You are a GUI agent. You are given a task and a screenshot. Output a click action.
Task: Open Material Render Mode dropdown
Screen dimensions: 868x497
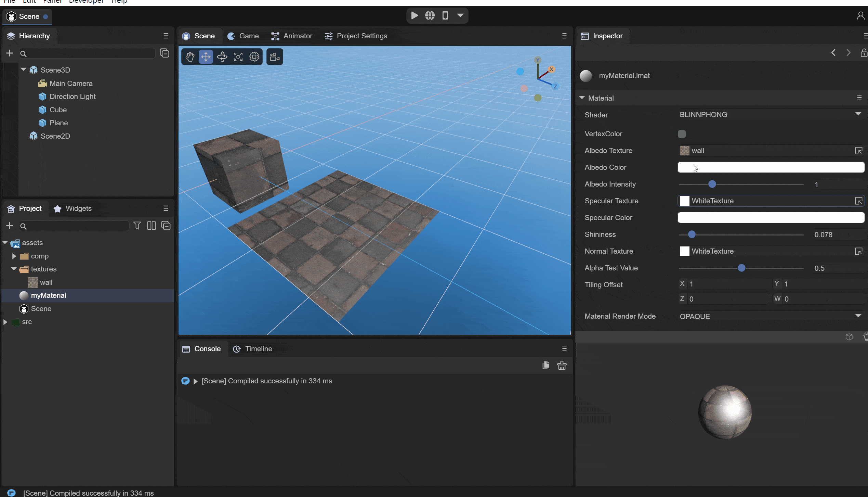coord(770,316)
